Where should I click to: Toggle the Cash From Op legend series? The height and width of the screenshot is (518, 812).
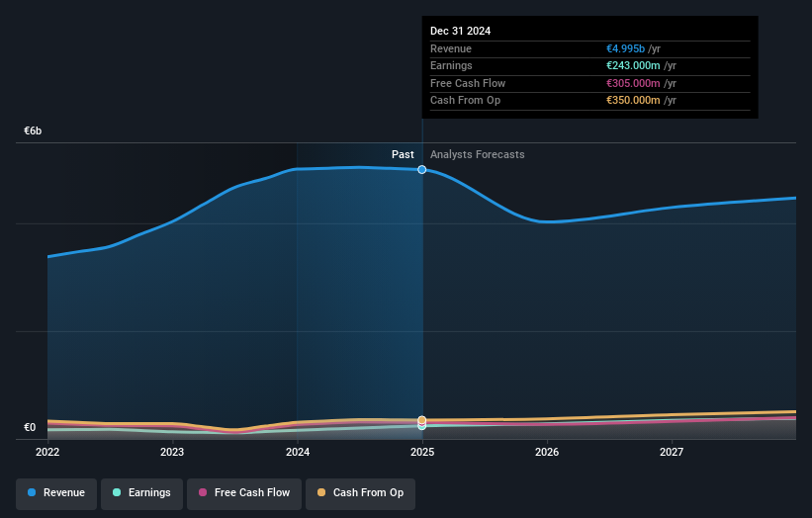pyautogui.click(x=360, y=493)
